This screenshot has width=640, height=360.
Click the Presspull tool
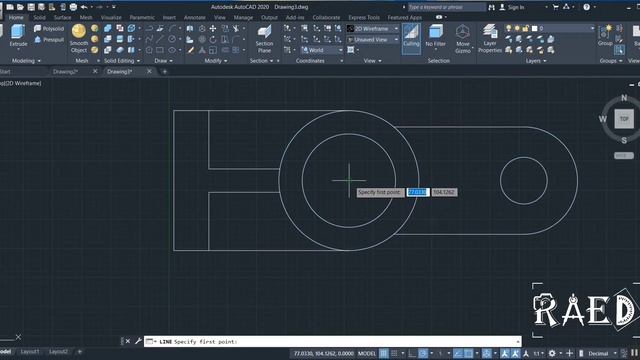tap(49, 40)
